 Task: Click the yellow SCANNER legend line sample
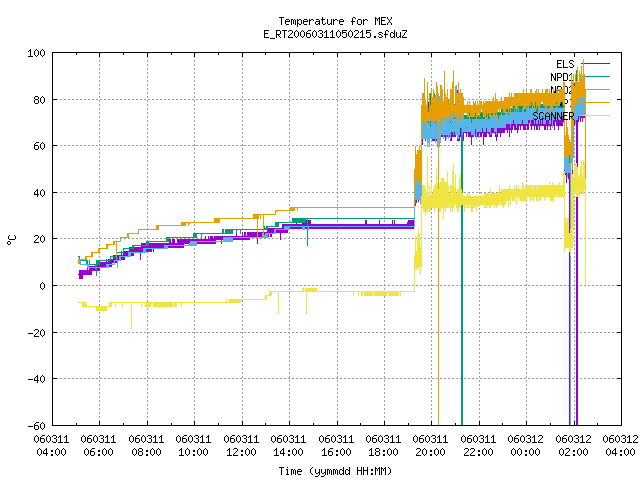pyautogui.click(x=596, y=116)
